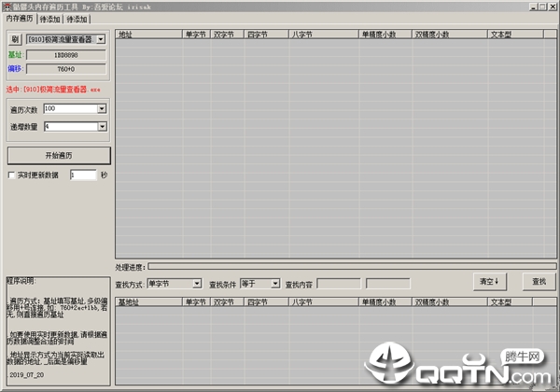
Task: Expand the 递增数量 dropdown arrow
Action: [x=102, y=126]
